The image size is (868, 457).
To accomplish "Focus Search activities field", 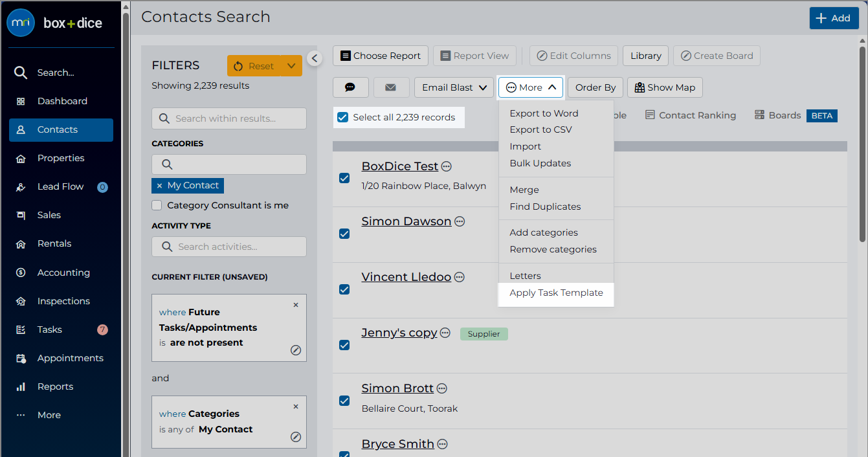I will pyautogui.click(x=229, y=247).
